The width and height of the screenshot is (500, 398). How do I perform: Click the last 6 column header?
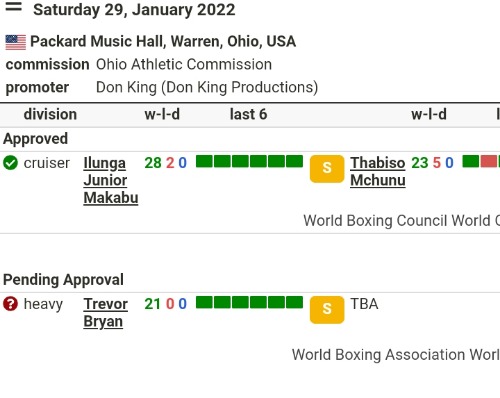(248, 114)
